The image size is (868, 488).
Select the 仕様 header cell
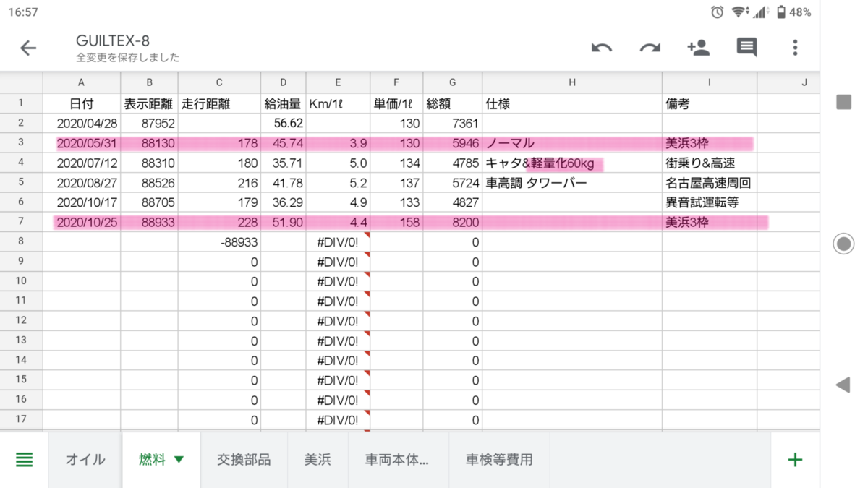point(572,103)
